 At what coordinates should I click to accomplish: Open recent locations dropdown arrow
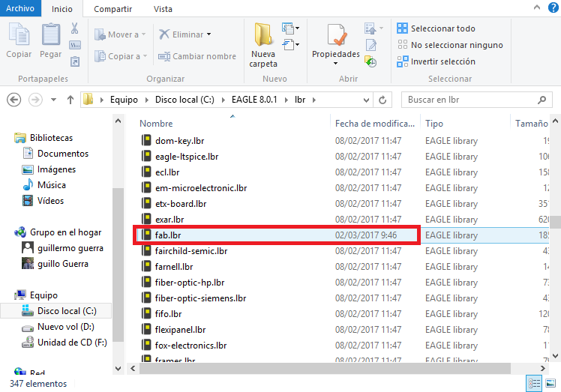click(x=53, y=100)
